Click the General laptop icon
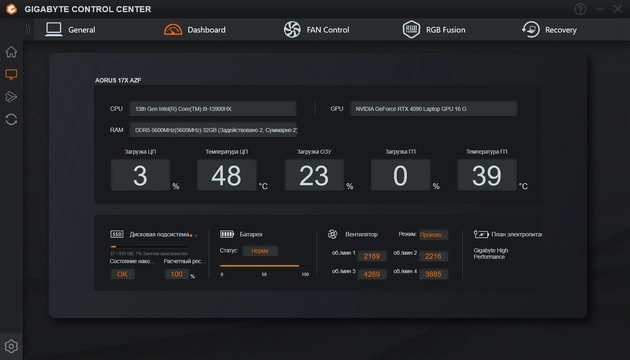 [53, 29]
